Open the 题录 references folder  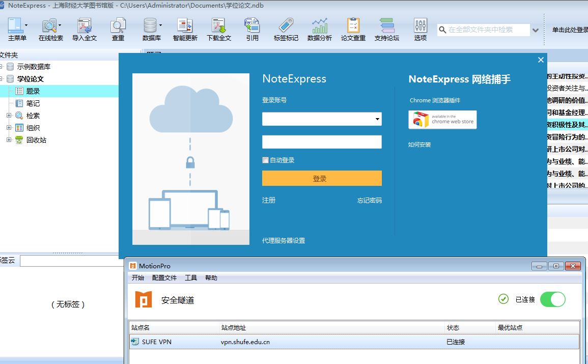[33, 91]
